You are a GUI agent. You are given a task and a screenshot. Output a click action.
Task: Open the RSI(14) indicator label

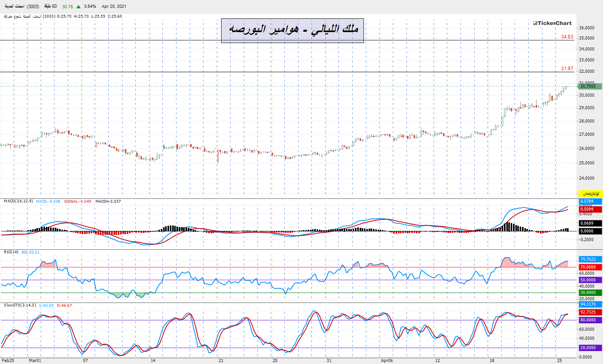click(x=11, y=252)
